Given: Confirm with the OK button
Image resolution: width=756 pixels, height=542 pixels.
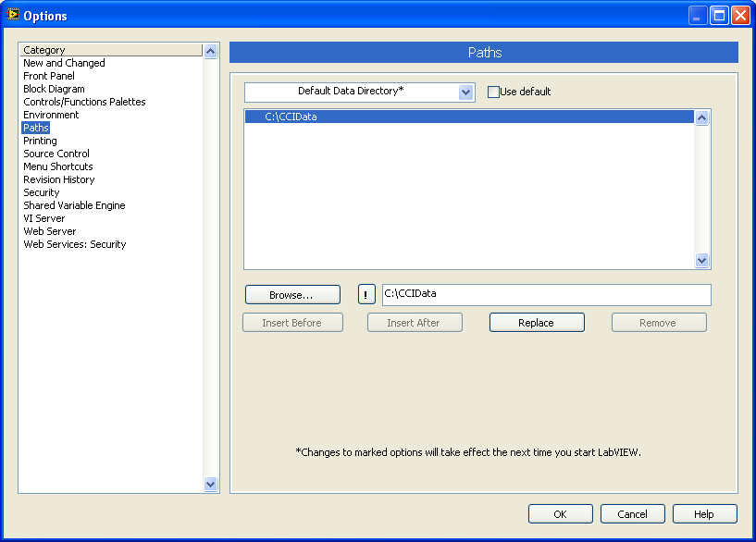Looking at the screenshot, I should (560, 514).
